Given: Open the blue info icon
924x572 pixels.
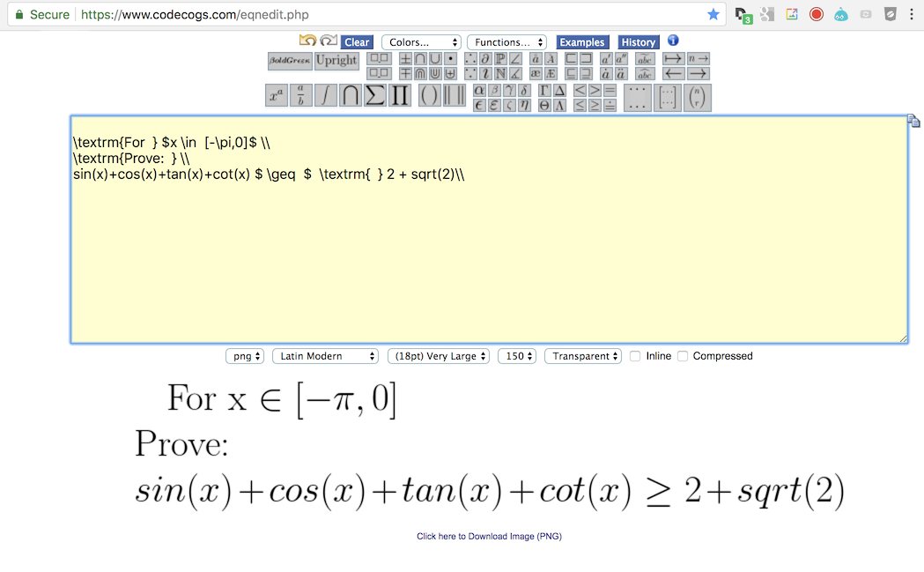Looking at the screenshot, I should click(673, 41).
